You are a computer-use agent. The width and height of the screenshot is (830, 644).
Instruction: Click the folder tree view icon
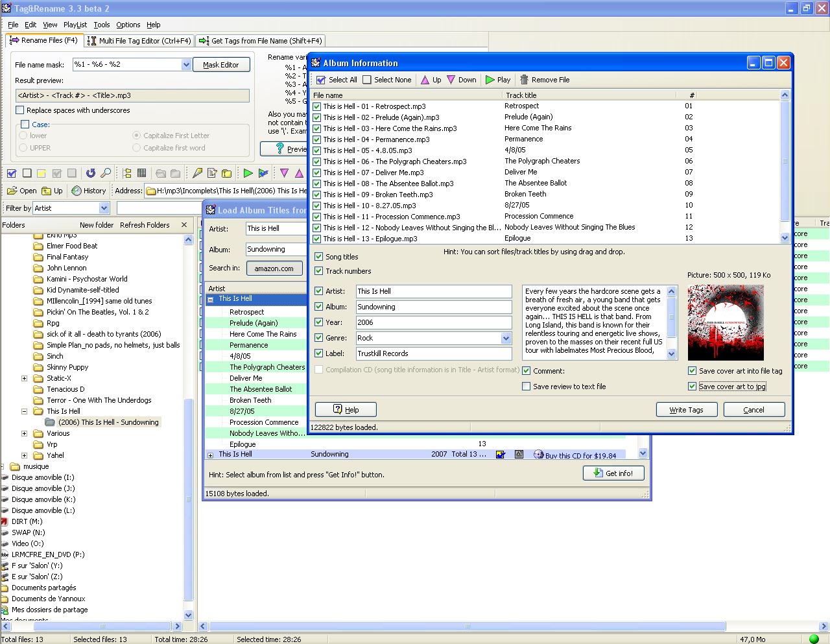[x=126, y=173]
